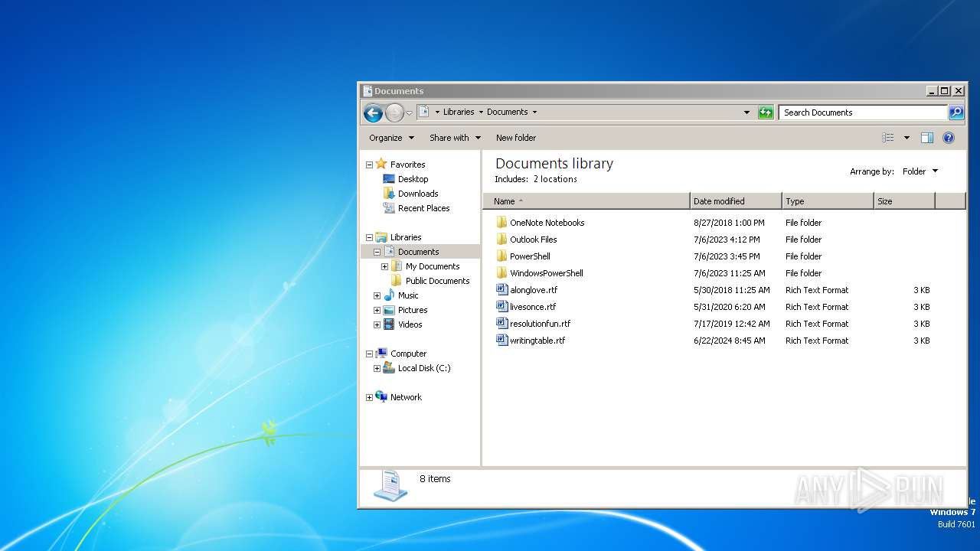The width and height of the screenshot is (980, 551).
Task: Select the PowerShell folder icon
Action: [501, 256]
